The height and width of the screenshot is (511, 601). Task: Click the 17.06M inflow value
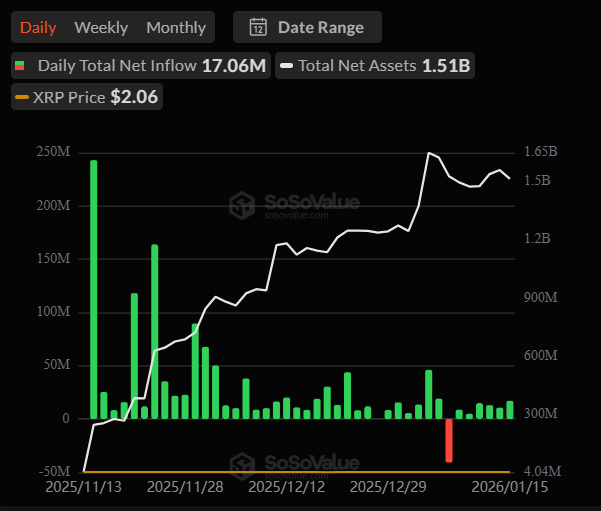pyautogui.click(x=234, y=66)
